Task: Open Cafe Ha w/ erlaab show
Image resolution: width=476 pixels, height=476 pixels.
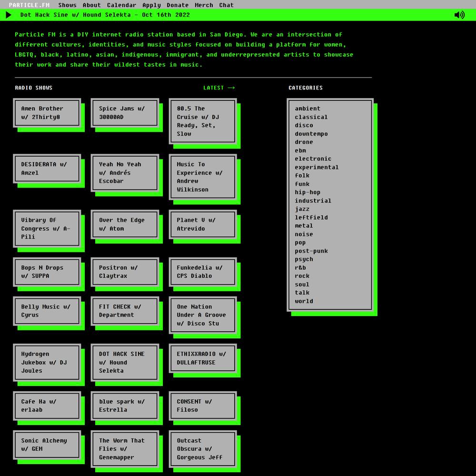Action: coord(47,406)
